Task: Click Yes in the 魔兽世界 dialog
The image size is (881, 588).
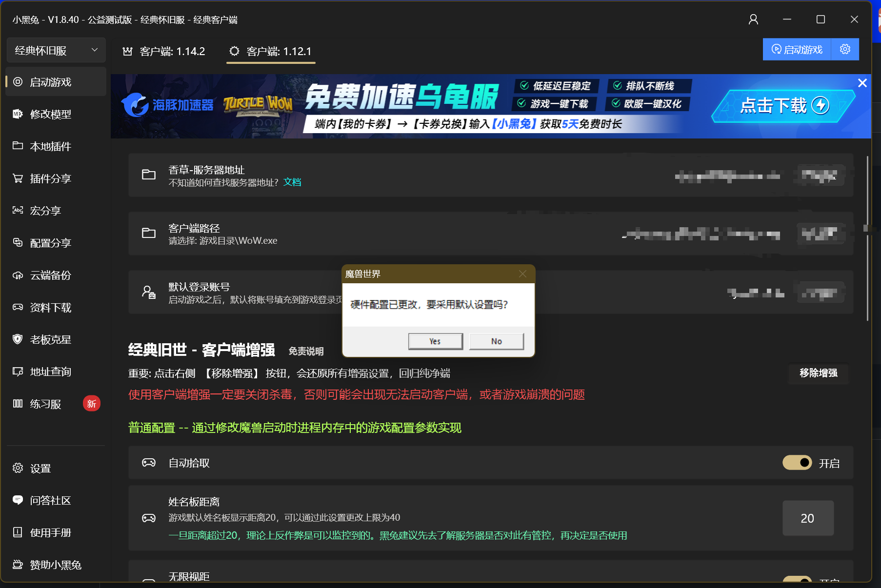Action: coord(435,341)
